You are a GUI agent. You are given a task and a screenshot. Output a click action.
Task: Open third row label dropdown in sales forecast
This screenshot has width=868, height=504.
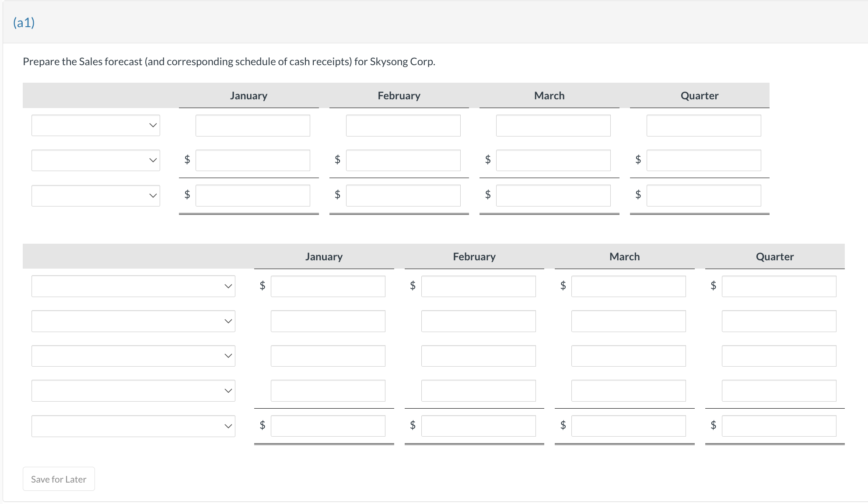(x=95, y=196)
